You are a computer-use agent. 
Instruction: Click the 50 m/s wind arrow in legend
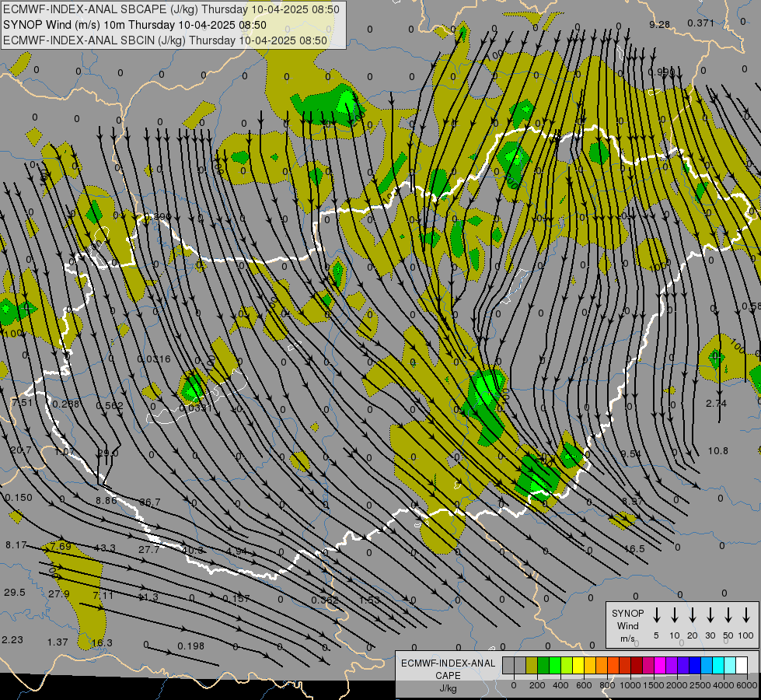728,615
